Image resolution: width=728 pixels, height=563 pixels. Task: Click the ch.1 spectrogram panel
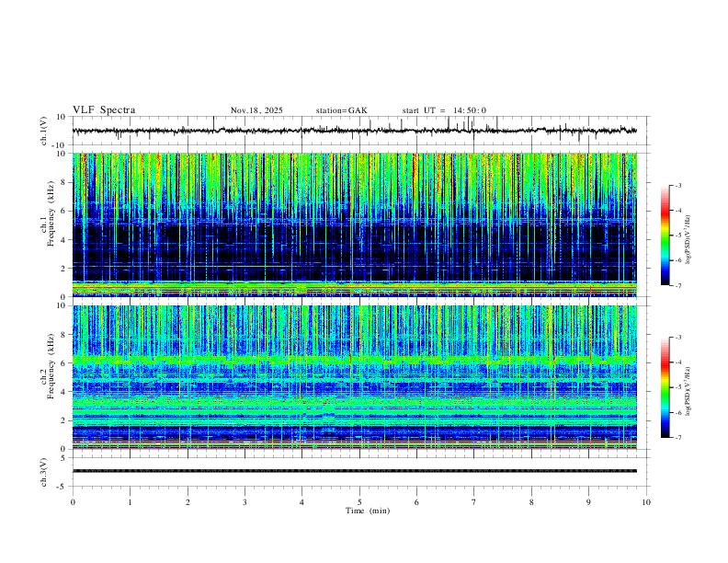tap(355, 224)
